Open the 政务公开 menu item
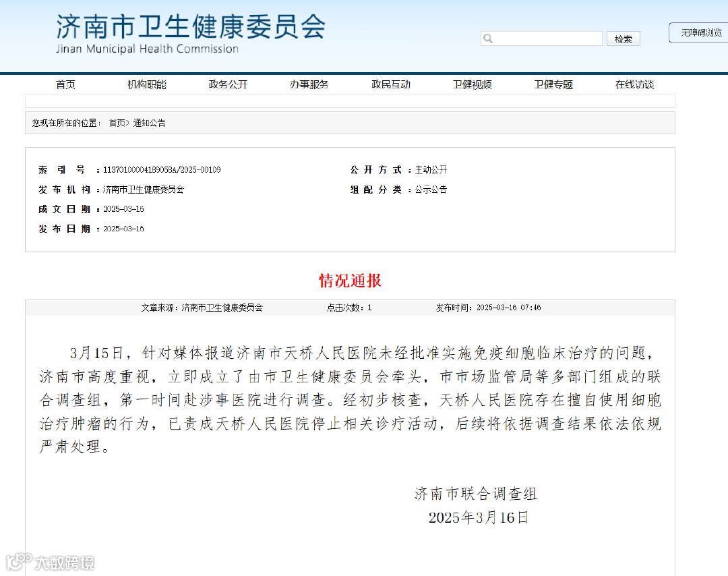This screenshot has width=728, height=576. coord(228,84)
